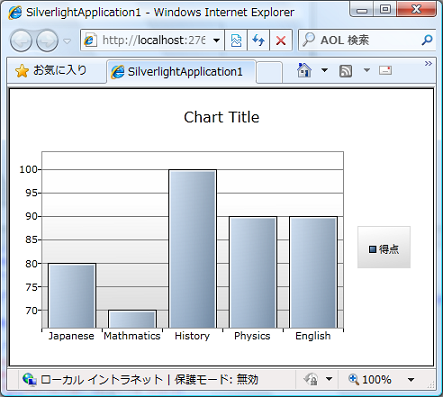Click the Home page icon
443x397 pixels.
(304, 70)
